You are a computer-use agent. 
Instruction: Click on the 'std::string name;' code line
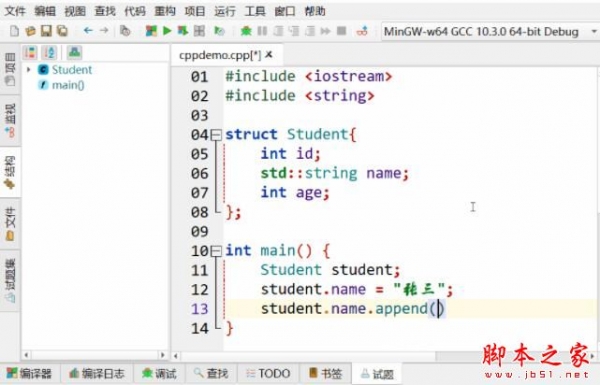pos(334,173)
